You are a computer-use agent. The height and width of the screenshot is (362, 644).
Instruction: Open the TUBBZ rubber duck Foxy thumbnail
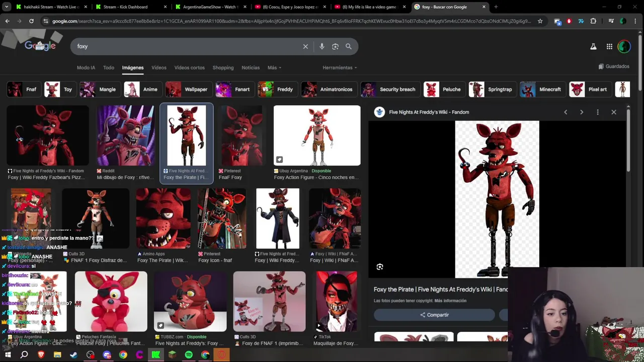(190, 302)
